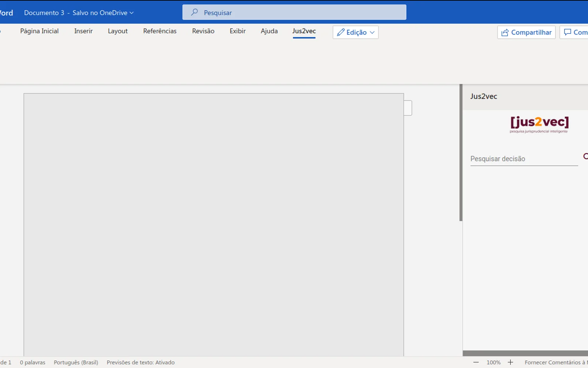Open the Exibir tab
This screenshot has height=368, width=588.
tap(237, 31)
